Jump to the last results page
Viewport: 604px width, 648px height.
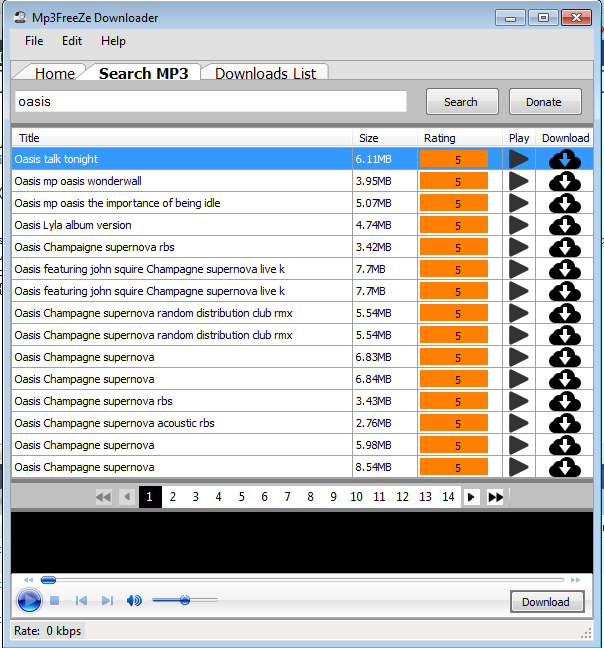click(495, 497)
